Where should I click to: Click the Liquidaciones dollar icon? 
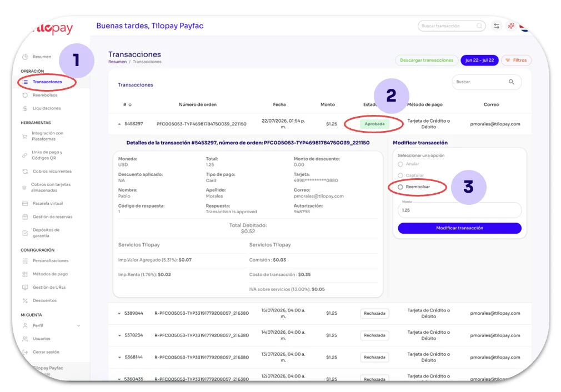tap(25, 108)
